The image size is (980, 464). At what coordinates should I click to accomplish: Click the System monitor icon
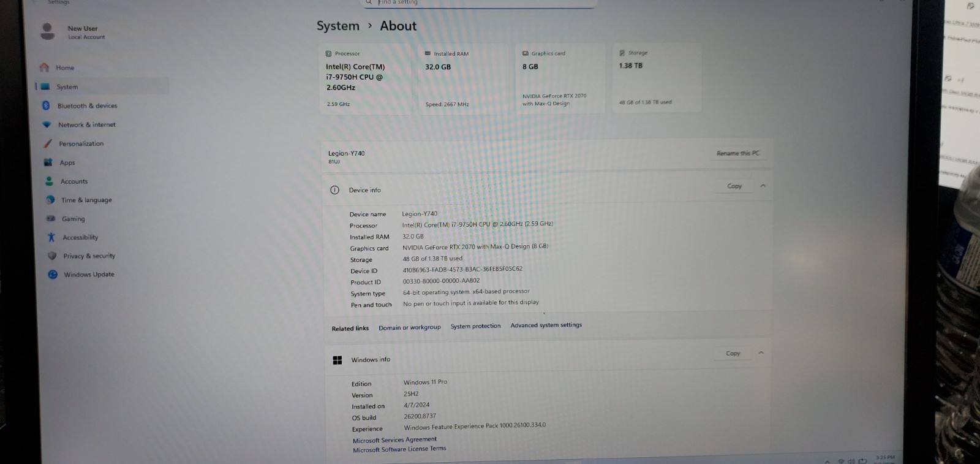coord(45,86)
